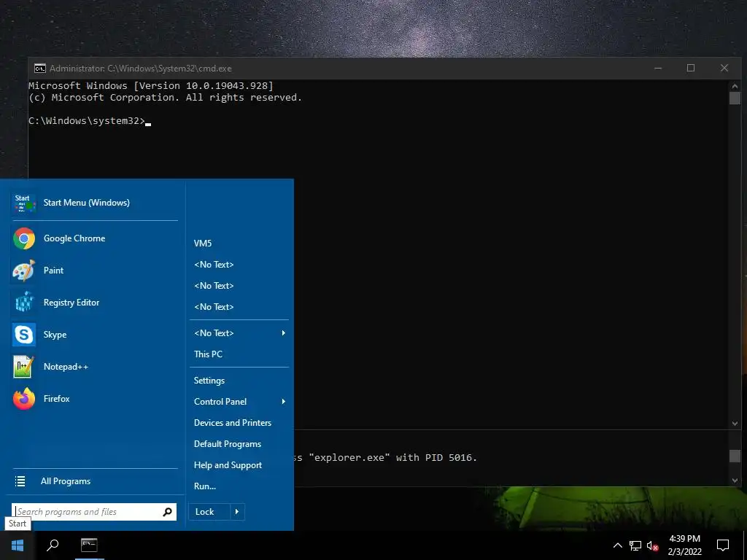Click the muted volume tray icon
747x560 pixels.
[x=652, y=545]
